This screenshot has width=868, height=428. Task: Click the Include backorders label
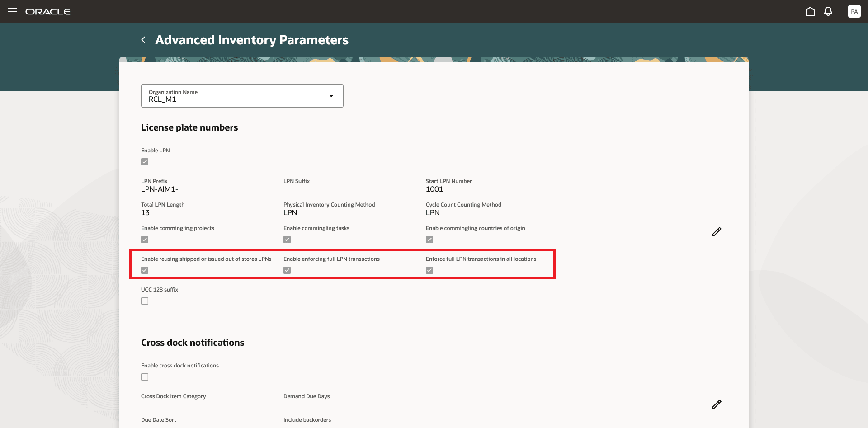pyautogui.click(x=307, y=420)
